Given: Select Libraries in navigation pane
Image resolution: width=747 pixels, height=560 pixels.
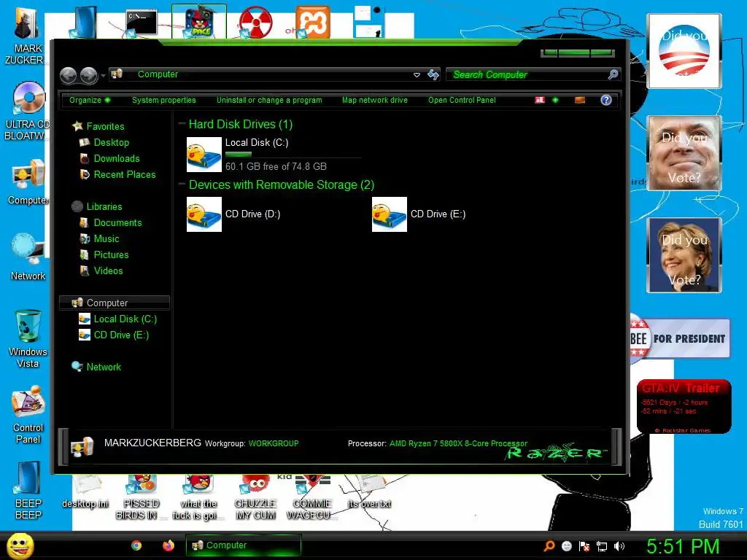Looking at the screenshot, I should coord(104,206).
